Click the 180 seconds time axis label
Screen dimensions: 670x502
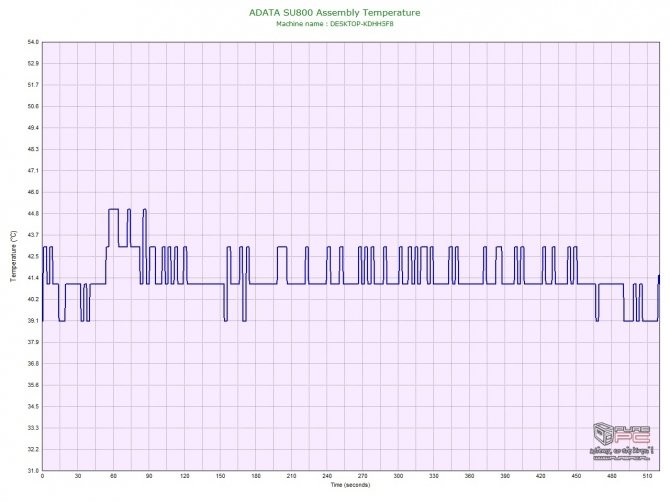coord(256,476)
